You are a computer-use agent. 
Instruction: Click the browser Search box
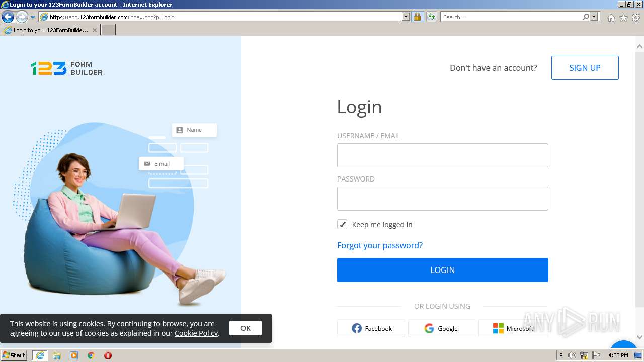(x=511, y=17)
